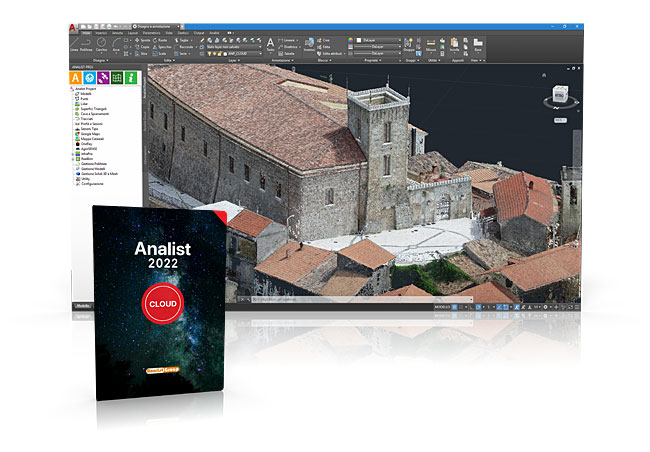Select Punti in the Analist tree
650x452 pixels.
point(84,99)
